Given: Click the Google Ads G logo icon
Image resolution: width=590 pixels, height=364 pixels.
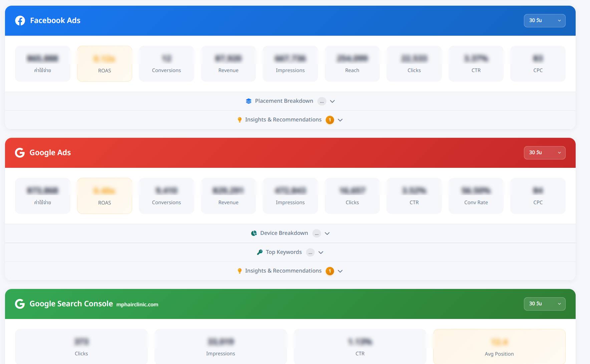Looking at the screenshot, I should (x=20, y=153).
